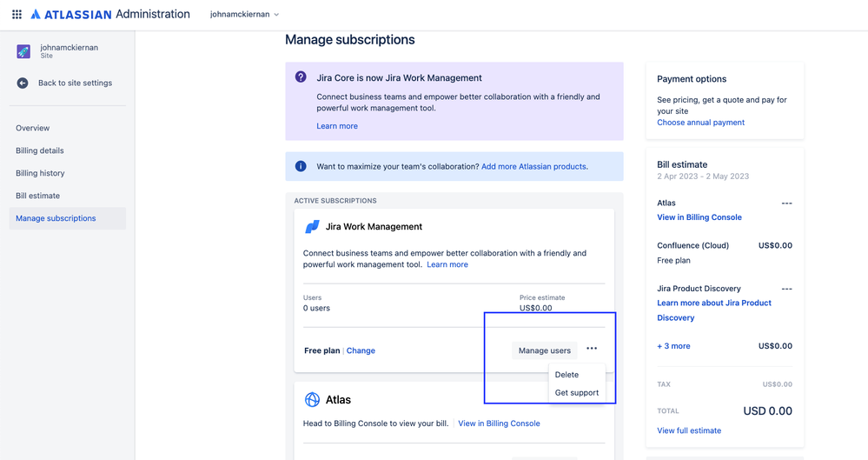The height and width of the screenshot is (460, 868).
Task: Click the Atlassian logo
Action: (71, 15)
